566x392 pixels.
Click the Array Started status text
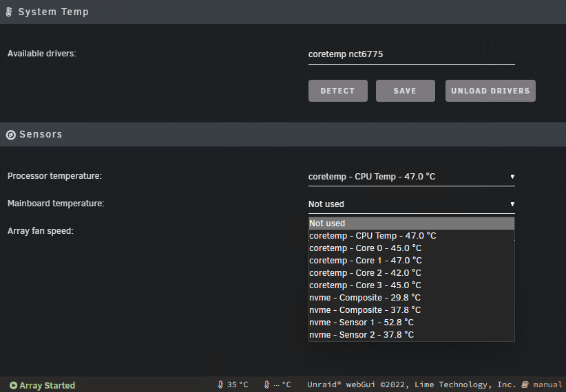pos(48,386)
